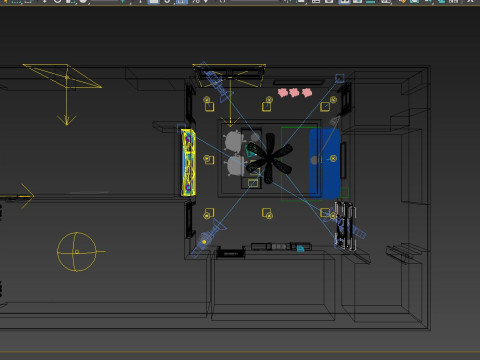Select the leftmost pink flower object
The height and width of the screenshot is (360, 480).
(283, 93)
